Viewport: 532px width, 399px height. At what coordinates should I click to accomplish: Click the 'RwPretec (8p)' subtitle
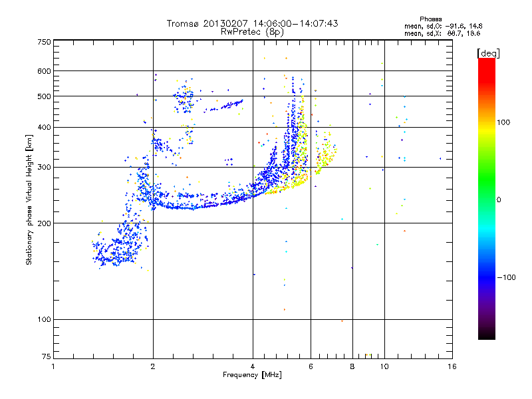point(252,32)
